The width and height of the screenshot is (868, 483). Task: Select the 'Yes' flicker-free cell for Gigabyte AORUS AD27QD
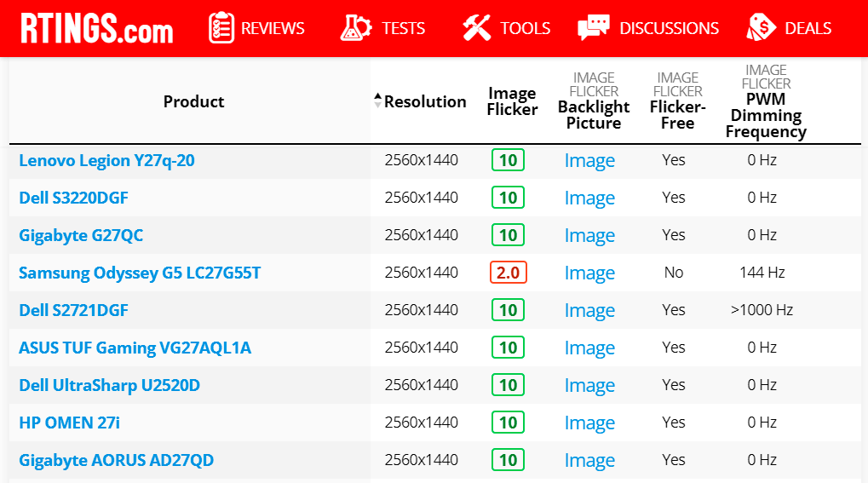[x=674, y=460]
